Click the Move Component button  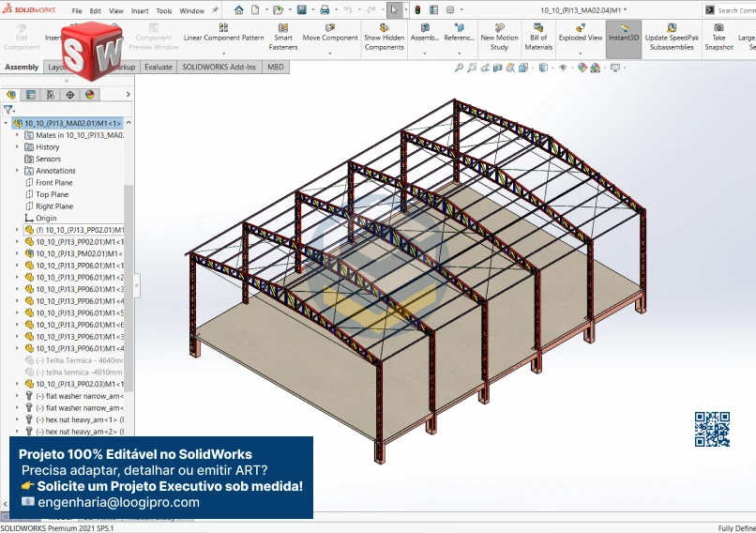coord(329,38)
